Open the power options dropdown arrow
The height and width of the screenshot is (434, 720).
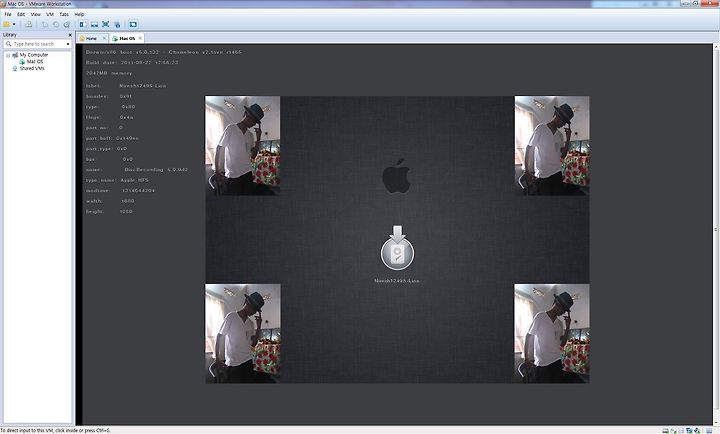pyautogui.click(x=14, y=24)
